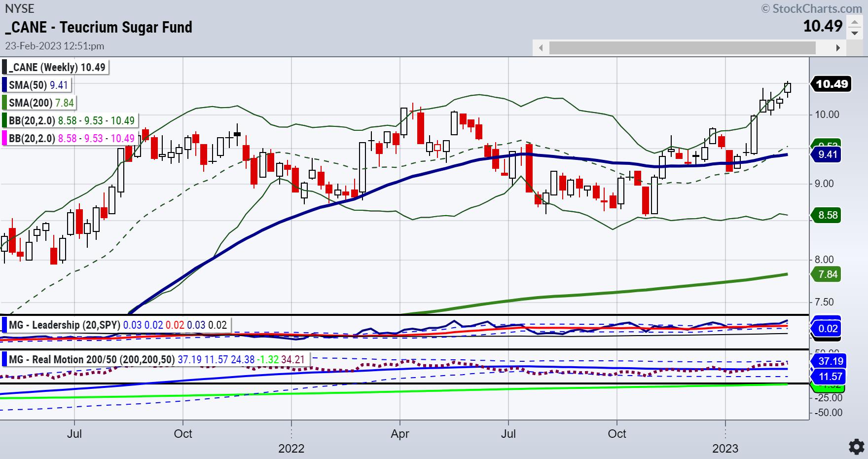
Task: Grab the gray horizontal scrollbar thumb
Action: (x=682, y=48)
